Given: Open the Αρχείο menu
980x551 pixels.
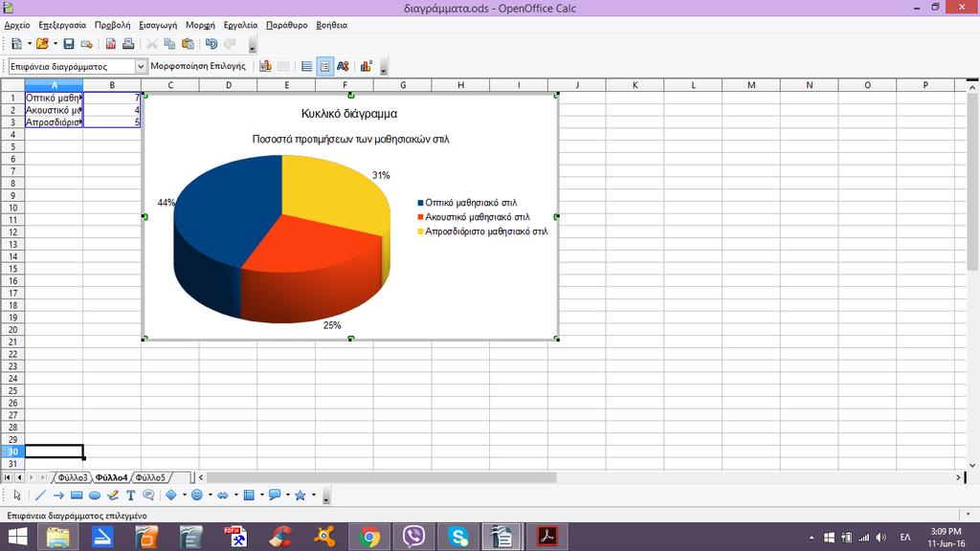Looking at the screenshot, I should pyautogui.click(x=17, y=25).
